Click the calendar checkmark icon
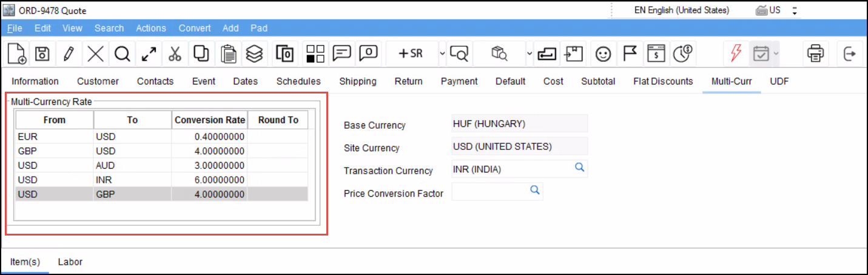This screenshot has height=275, width=868. (761, 54)
